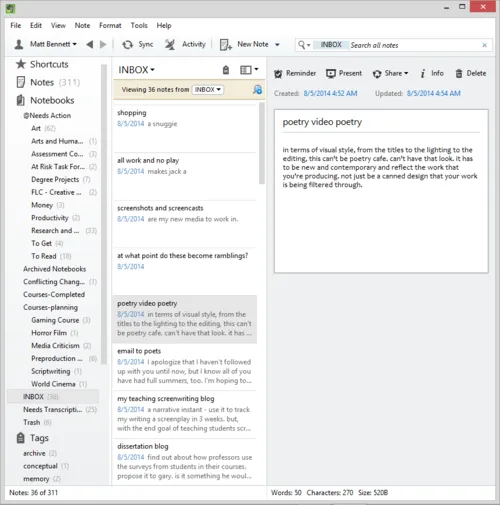Screen dimensions: 500x505
Task: Click the Updated date 8/5/2014 4:54 AM link
Action: (x=433, y=93)
